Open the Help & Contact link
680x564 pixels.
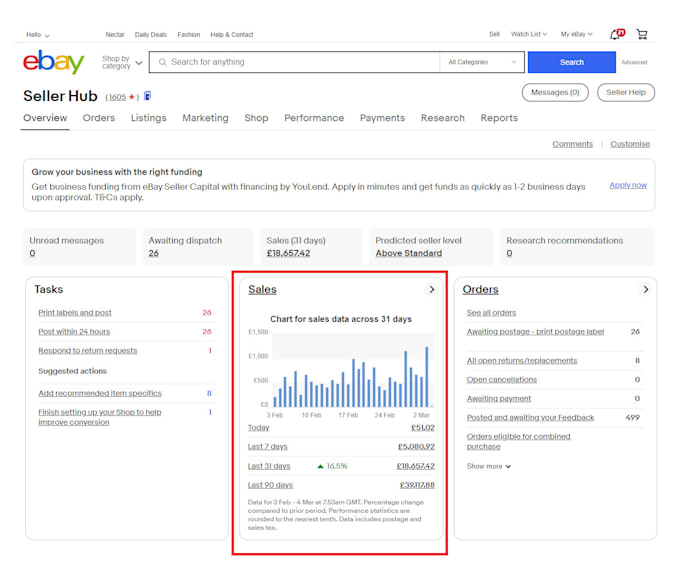click(232, 35)
